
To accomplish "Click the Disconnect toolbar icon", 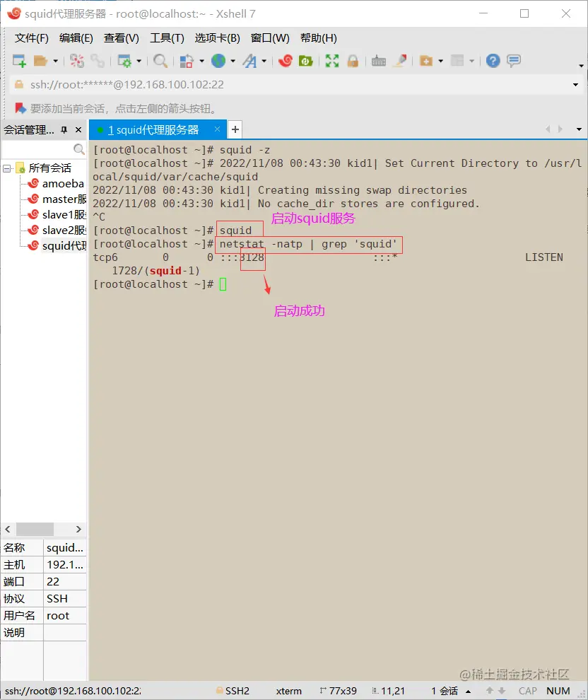I will [77, 61].
